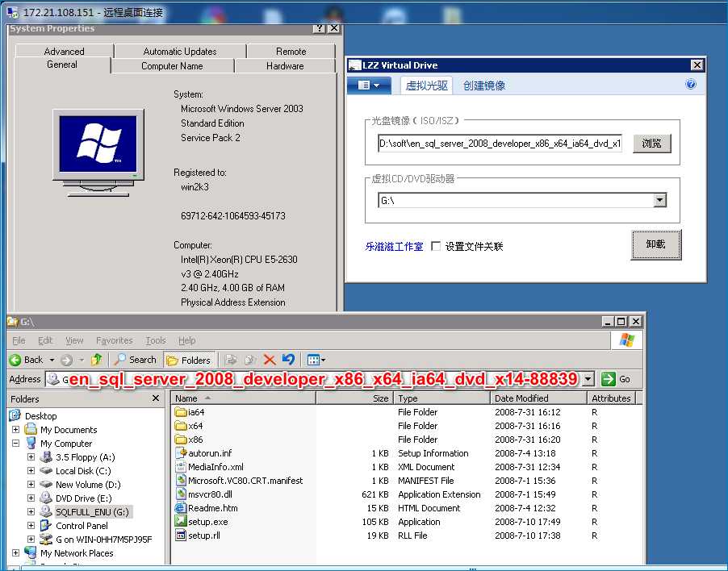Screen dimensions: 728x571
Task: Close the Folders pane with X
Action: point(156,398)
